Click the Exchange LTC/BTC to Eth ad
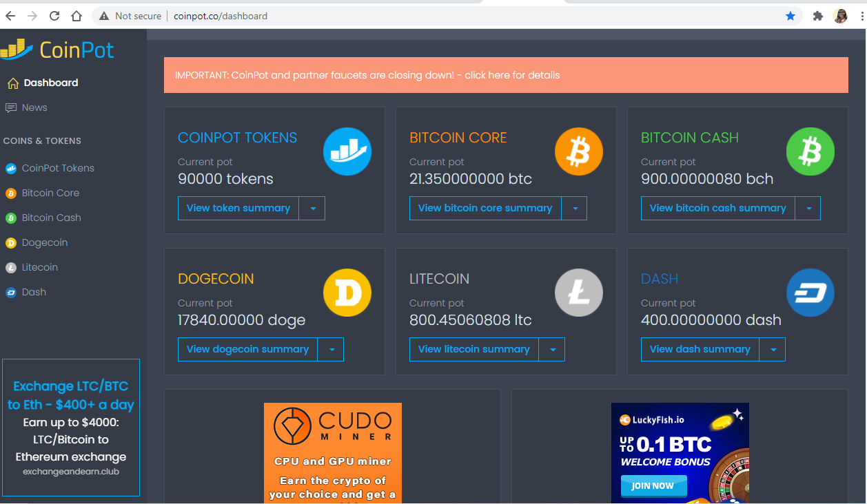Image resolution: width=867 pixels, height=504 pixels. pos(71,428)
